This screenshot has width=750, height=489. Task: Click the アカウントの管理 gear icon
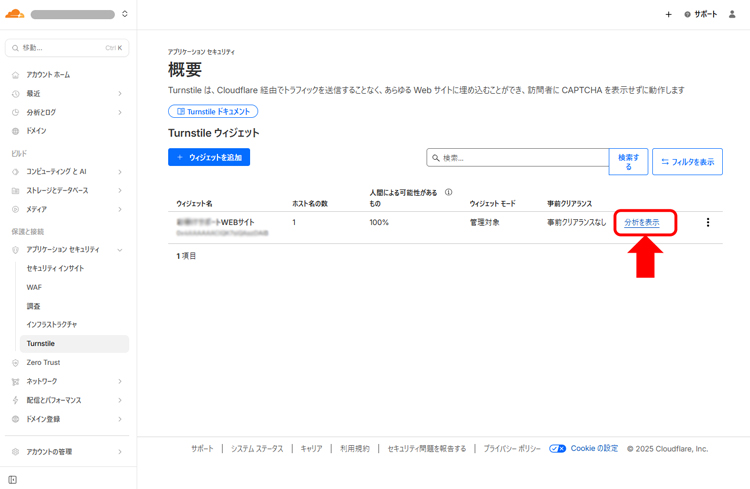point(15,452)
